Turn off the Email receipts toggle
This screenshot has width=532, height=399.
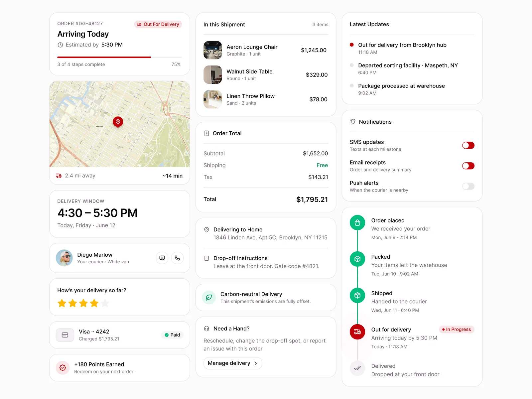point(468,166)
